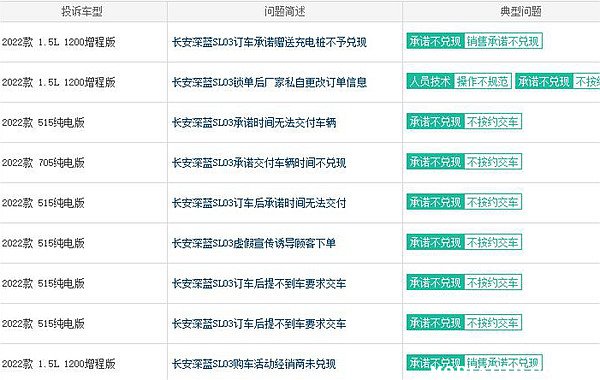Click 承诺不兑现 tag in 充电桩不予兑现 row

pos(435,41)
